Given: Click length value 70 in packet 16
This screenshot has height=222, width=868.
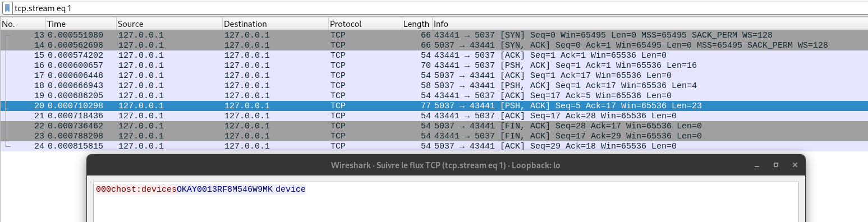Looking at the screenshot, I should pos(425,65).
